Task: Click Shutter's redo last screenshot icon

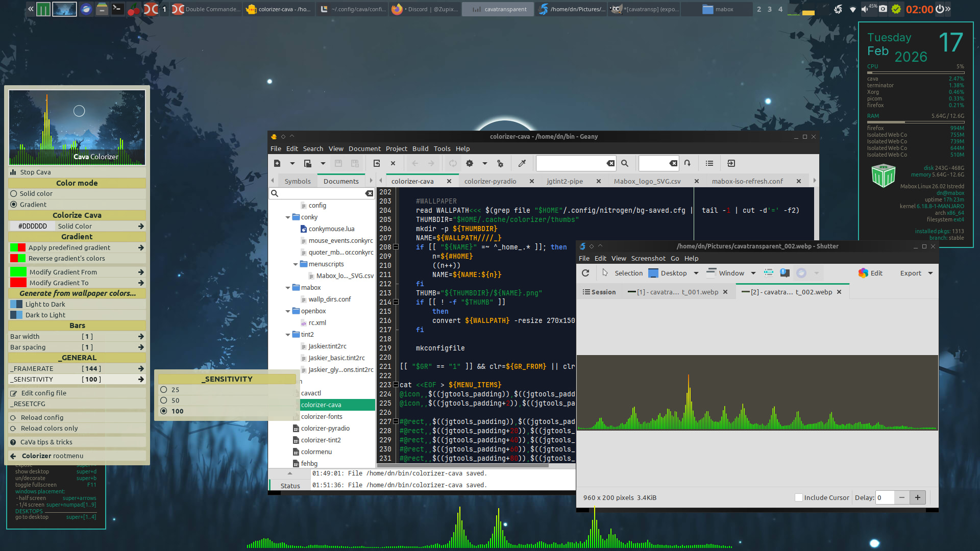Action: click(585, 273)
